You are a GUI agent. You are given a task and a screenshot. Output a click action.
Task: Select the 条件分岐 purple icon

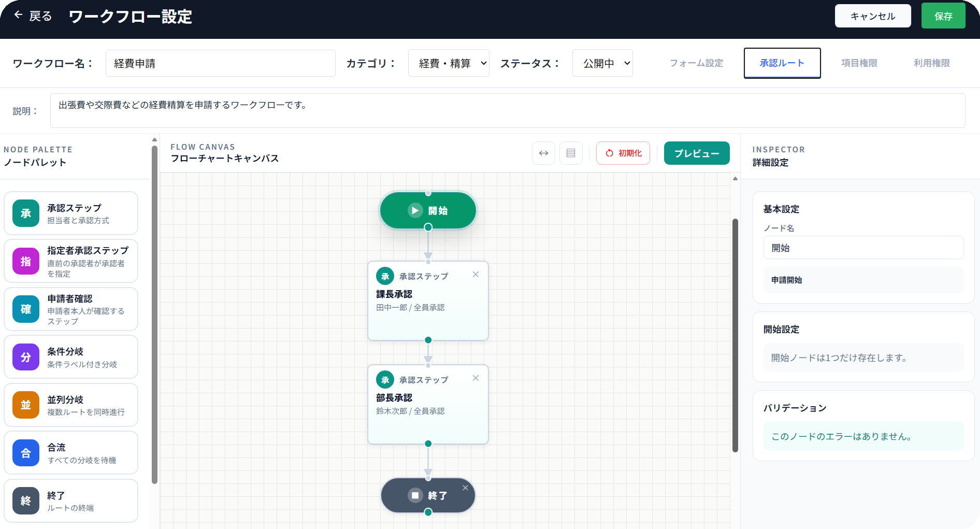pyautogui.click(x=26, y=357)
